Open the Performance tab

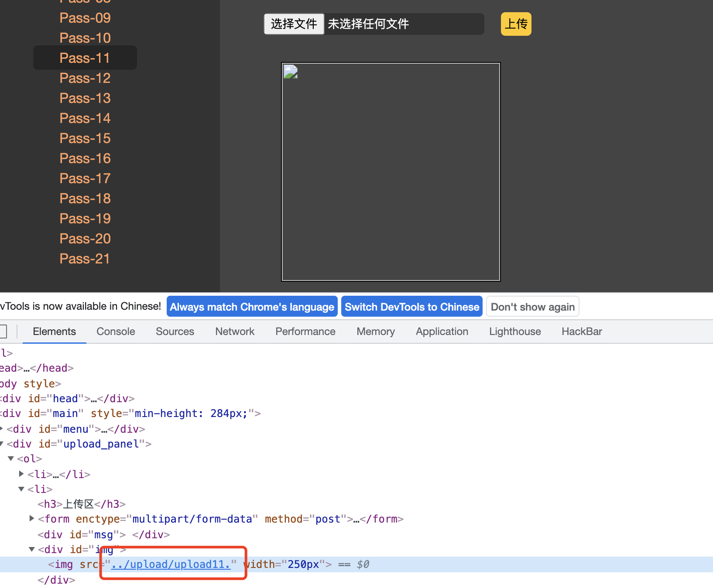305,332
